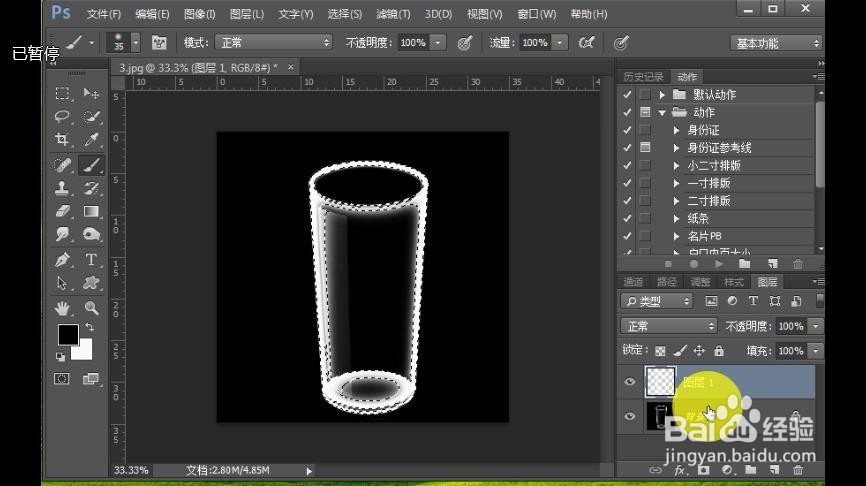Image resolution: width=866 pixels, height=486 pixels.
Task: Toggle visibility of 图层 1 layer
Action: tap(630, 382)
